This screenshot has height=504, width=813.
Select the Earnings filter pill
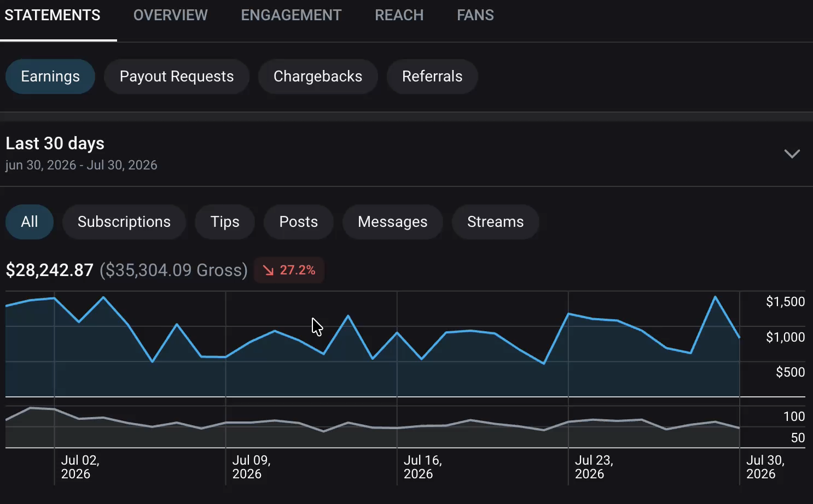click(50, 77)
